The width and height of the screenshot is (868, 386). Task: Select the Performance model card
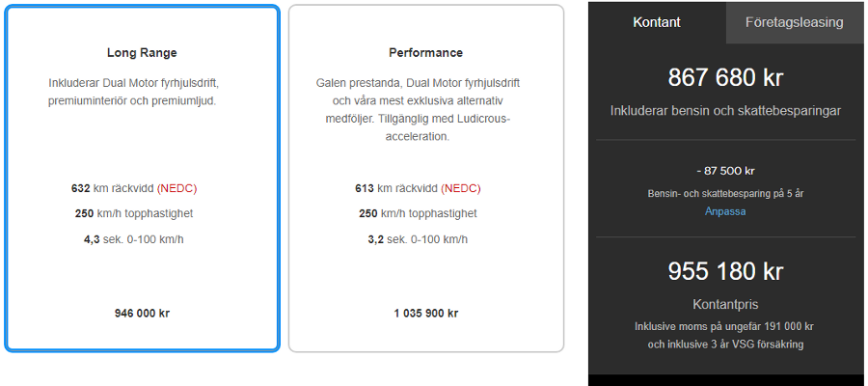[425, 179]
